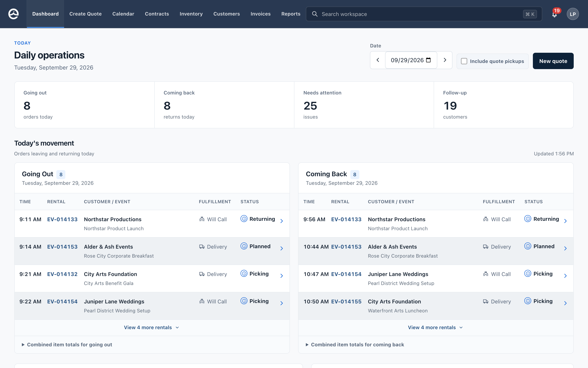The width and height of the screenshot is (588, 368).
Task: Open the Follow-up 19 customers card
Action: pyautogui.click(x=503, y=105)
